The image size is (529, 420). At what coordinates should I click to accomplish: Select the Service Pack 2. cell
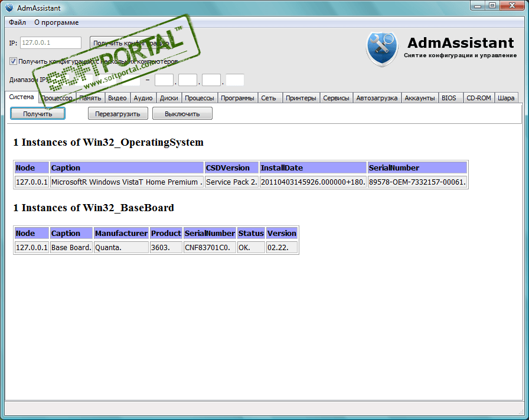click(x=231, y=182)
